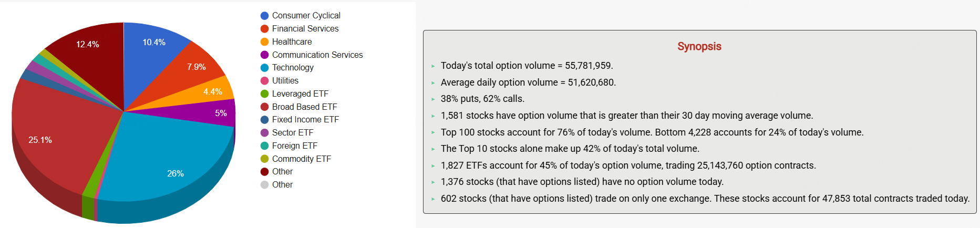
Task: Click the Financial Services legend label
Action: (305, 29)
